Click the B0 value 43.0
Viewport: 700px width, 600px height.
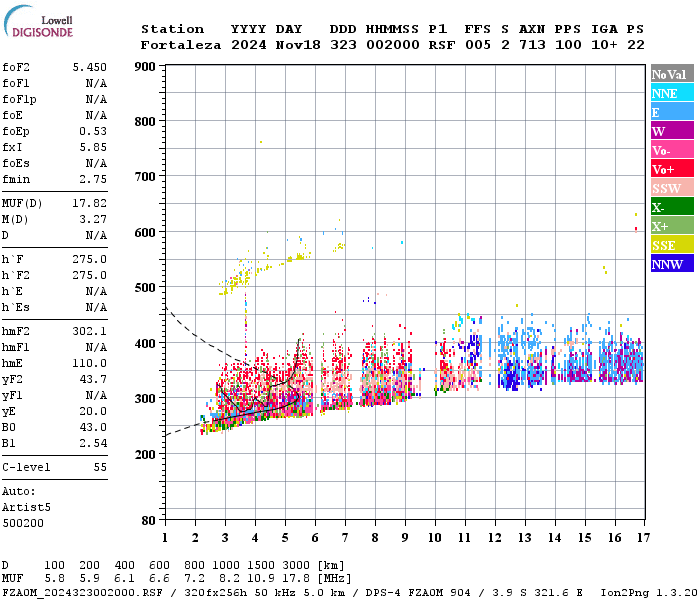(x=93, y=428)
